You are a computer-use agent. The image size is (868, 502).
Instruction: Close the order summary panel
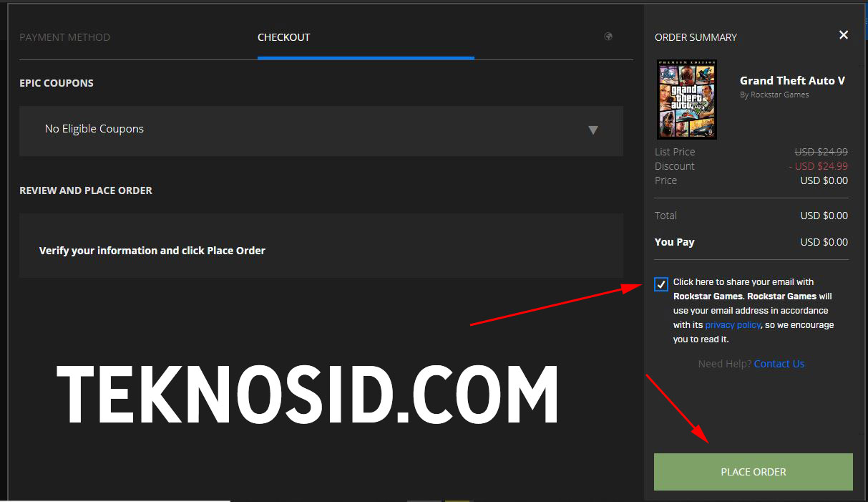click(844, 35)
